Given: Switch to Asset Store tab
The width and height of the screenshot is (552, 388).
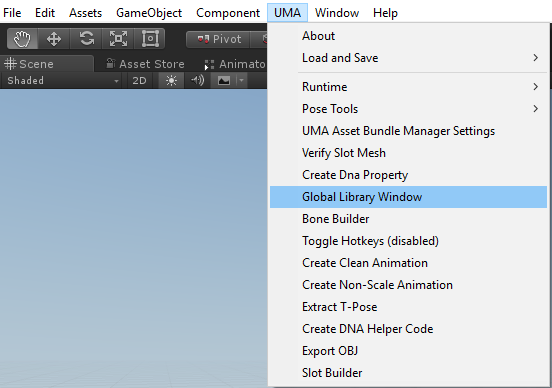Looking at the screenshot, I should point(145,64).
